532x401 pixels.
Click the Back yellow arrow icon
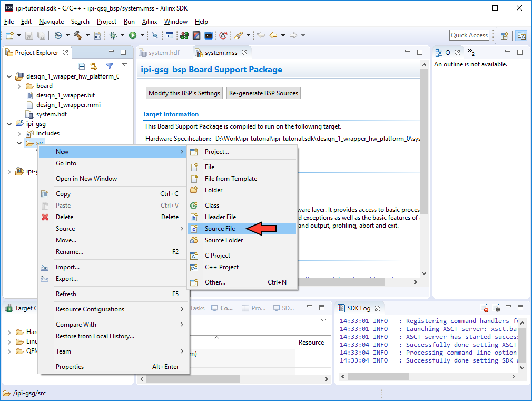pos(273,35)
